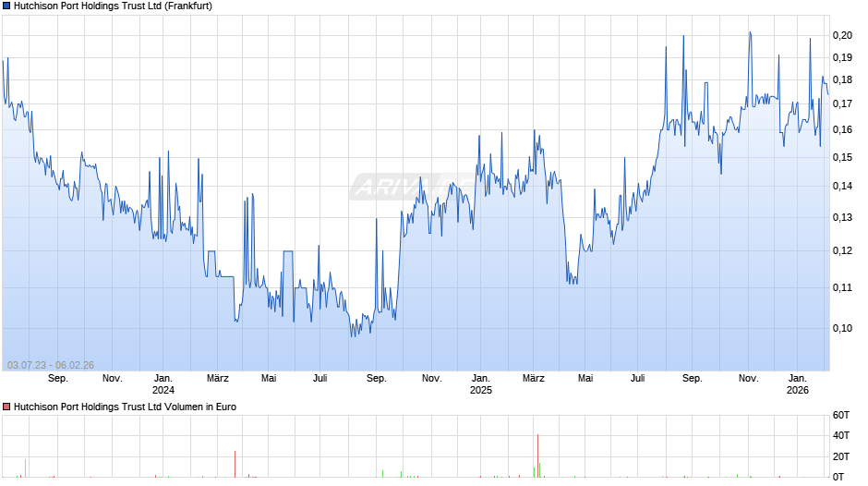868x486 pixels.
Task: Click the 0,14 price axis label
Action: tap(842, 187)
